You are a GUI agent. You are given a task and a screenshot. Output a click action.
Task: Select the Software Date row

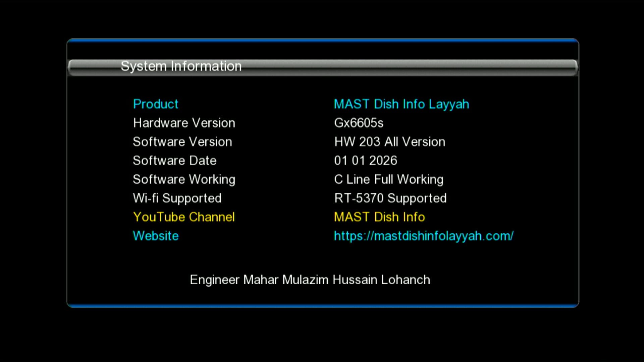(175, 160)
